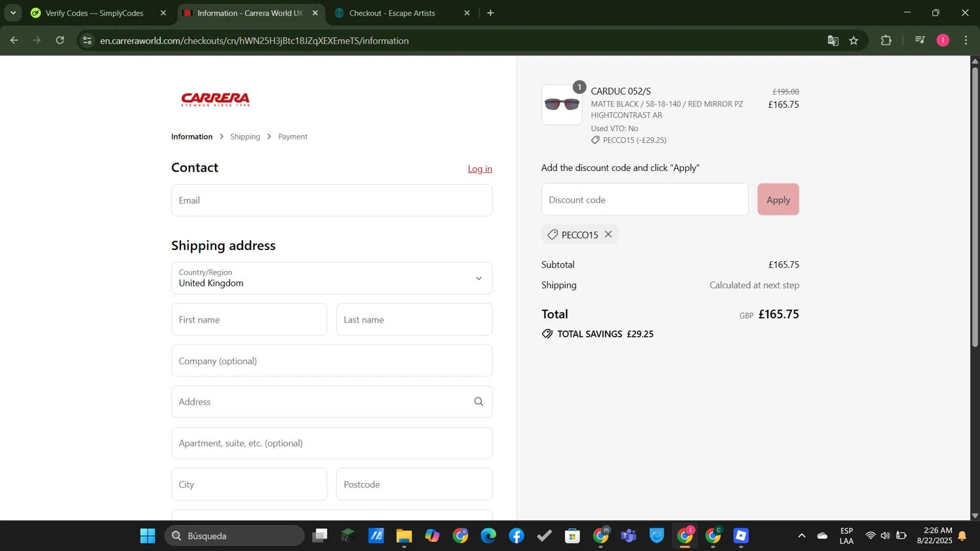This screenshot has height=551, width=980.
Task: Expand the Country/Region dropdown
Action: tap(332, 278)
